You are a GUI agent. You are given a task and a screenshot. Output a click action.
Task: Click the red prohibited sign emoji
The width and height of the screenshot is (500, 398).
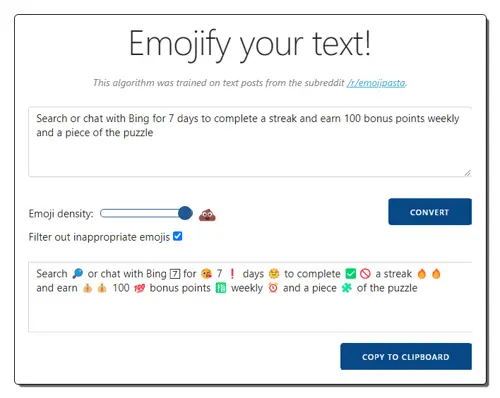pos(365,274)
